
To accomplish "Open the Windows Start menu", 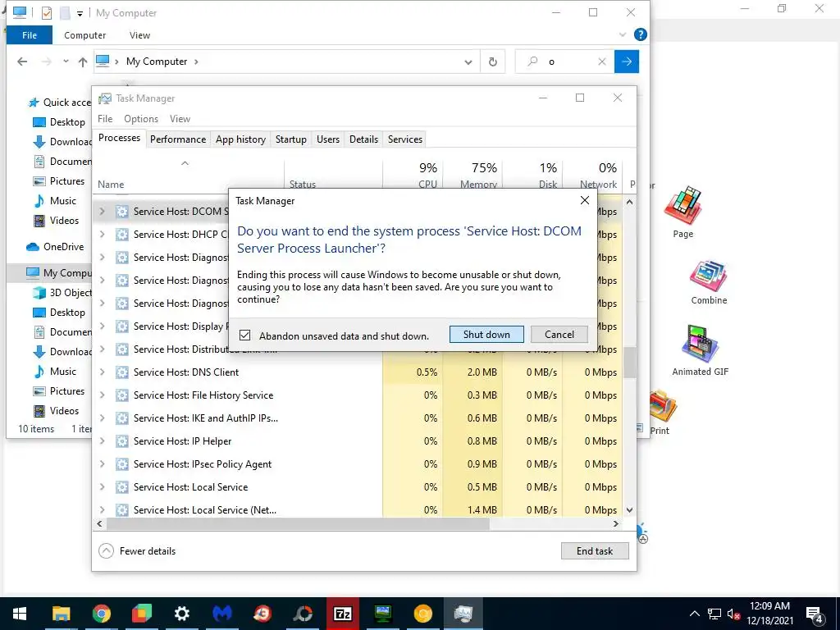I will coord(20,614).
